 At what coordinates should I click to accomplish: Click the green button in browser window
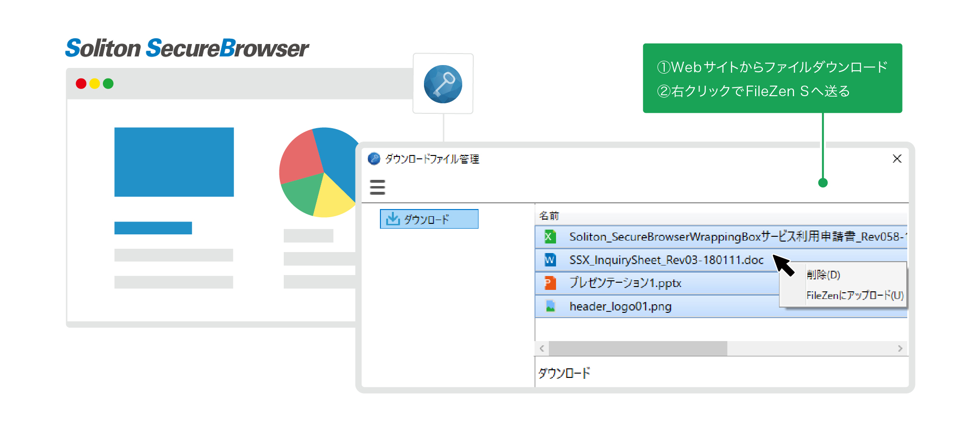coord(108,84)
